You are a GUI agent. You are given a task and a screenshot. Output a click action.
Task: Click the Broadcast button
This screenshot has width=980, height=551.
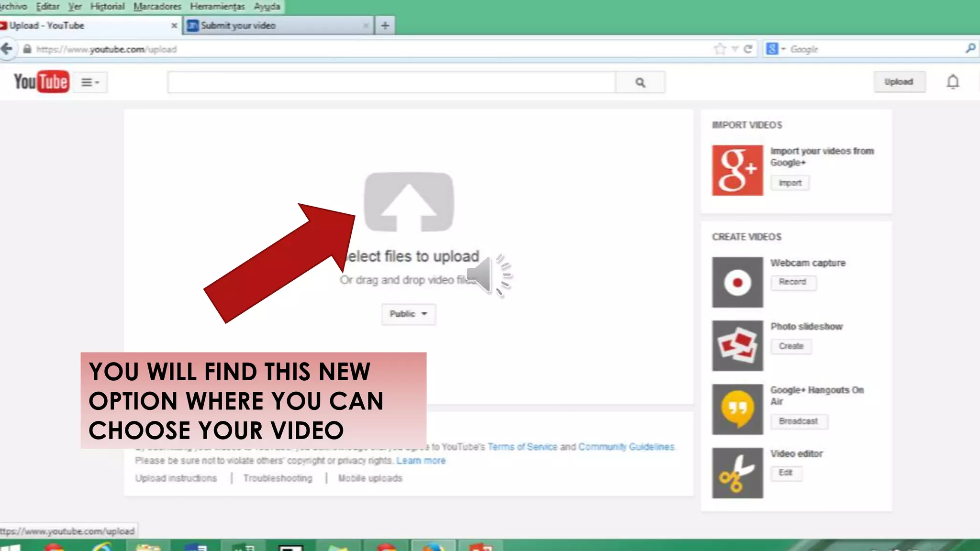(799, 421)
